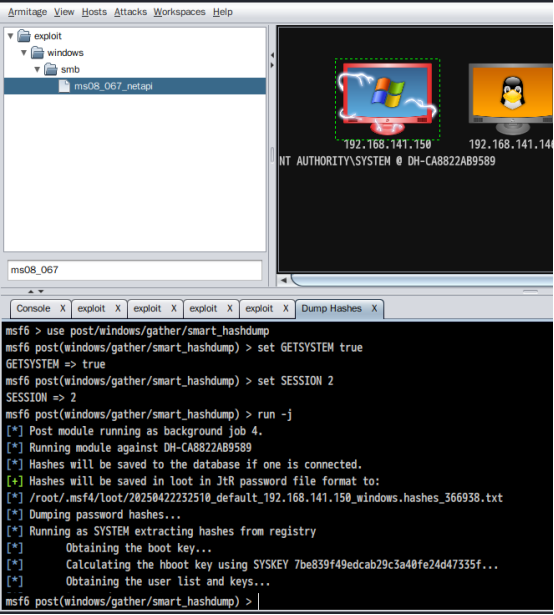Click the up arrow on horizontal panel divider
The height and width of the screenshot is (615, 554).
coord(31,291)
